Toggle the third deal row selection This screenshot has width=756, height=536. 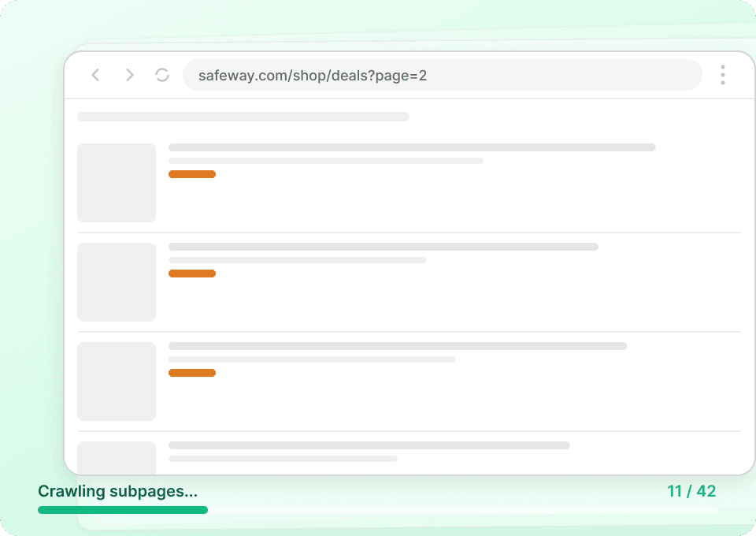pyautogui.click(x=409, y=382)
